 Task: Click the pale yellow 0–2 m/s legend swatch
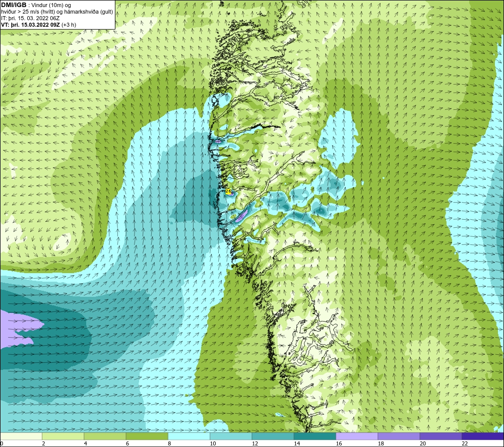[21, 436]
